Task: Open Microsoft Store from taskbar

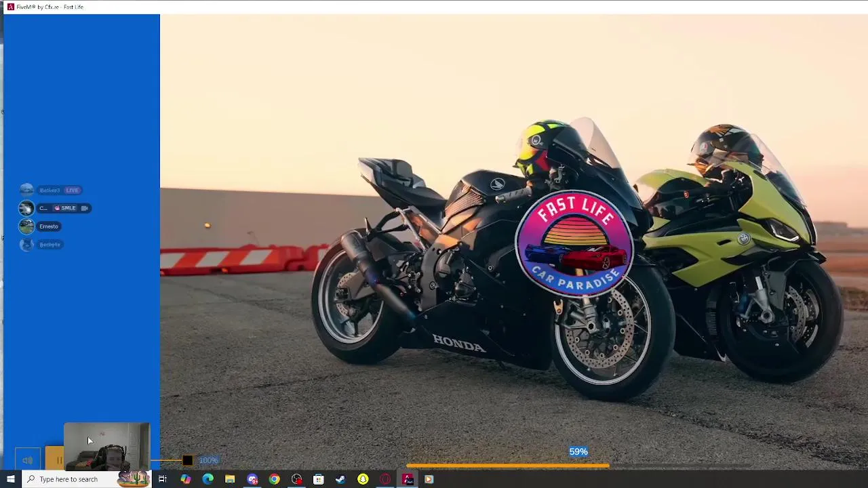Action: click(319, 479)
